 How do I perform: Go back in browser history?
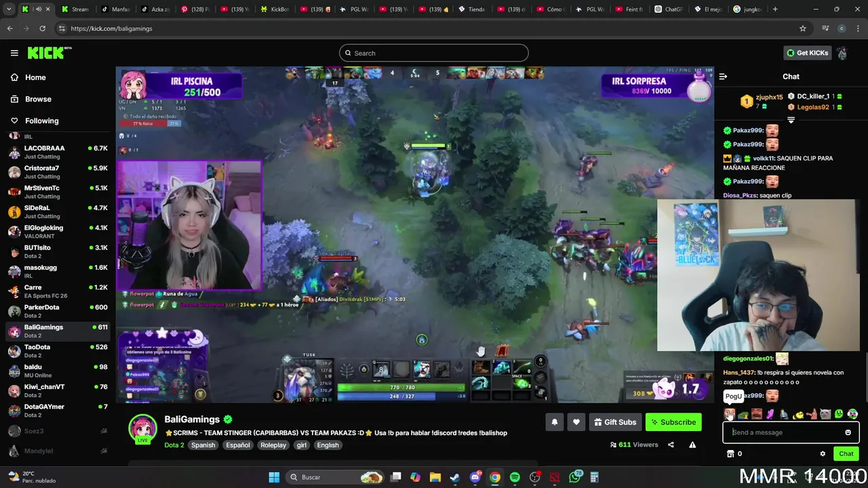9,28
